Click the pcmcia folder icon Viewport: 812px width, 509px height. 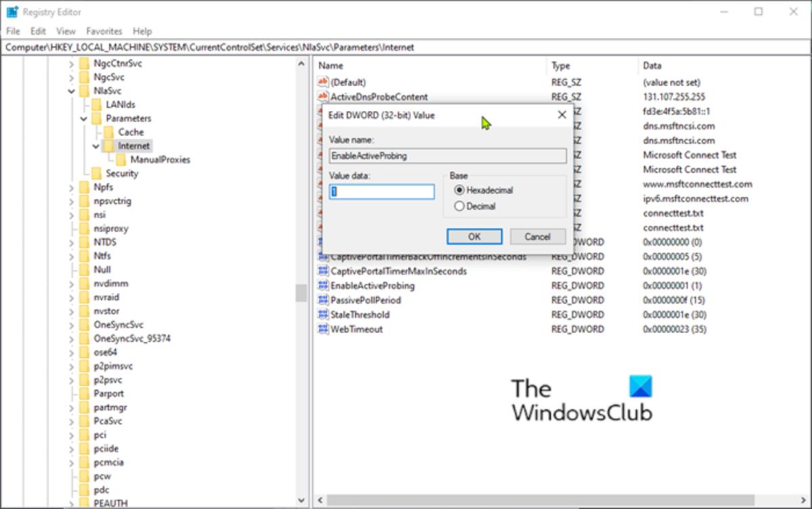(84, 462)
